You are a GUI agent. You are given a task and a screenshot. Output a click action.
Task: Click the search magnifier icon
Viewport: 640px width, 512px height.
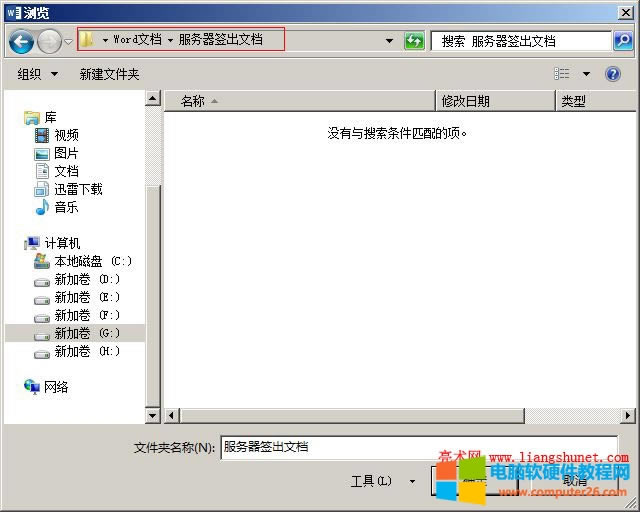(622, 41)
